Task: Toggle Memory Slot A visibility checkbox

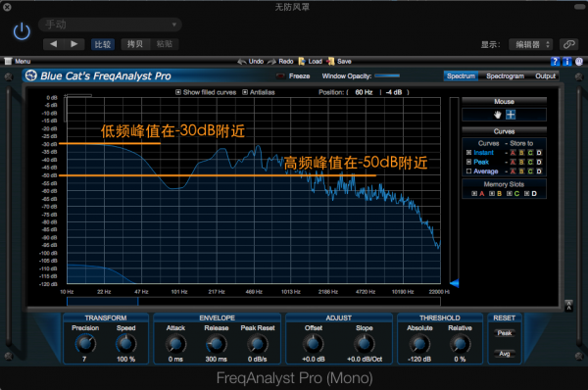Action: 474,193
